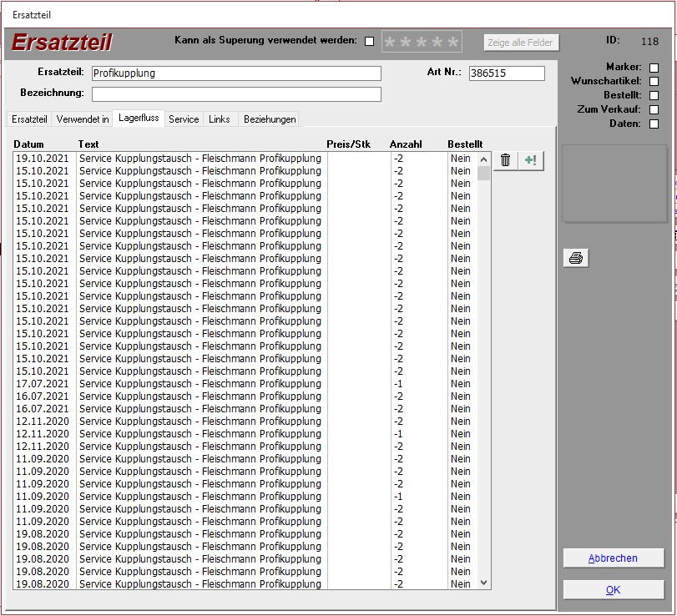Set rating using the five-star control
The height and width of the screenshot is (616, 677).
[422, 42]
